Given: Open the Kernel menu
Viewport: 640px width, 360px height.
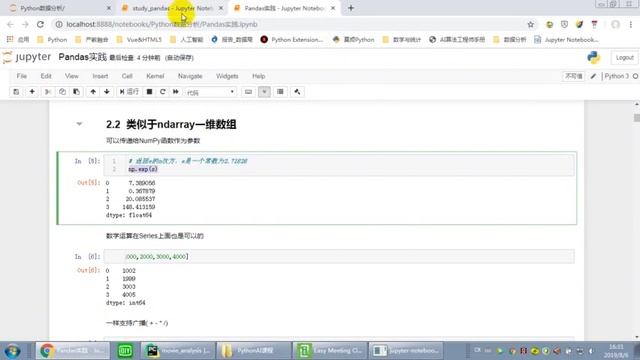Looking at the screenshot, I should pyautogui.click(x=155, y=76).
